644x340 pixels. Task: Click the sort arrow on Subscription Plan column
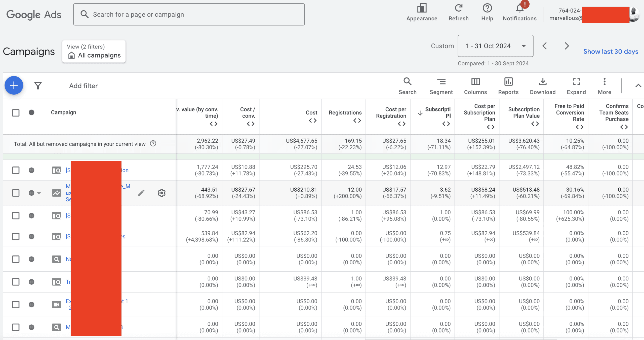point(420,113)
